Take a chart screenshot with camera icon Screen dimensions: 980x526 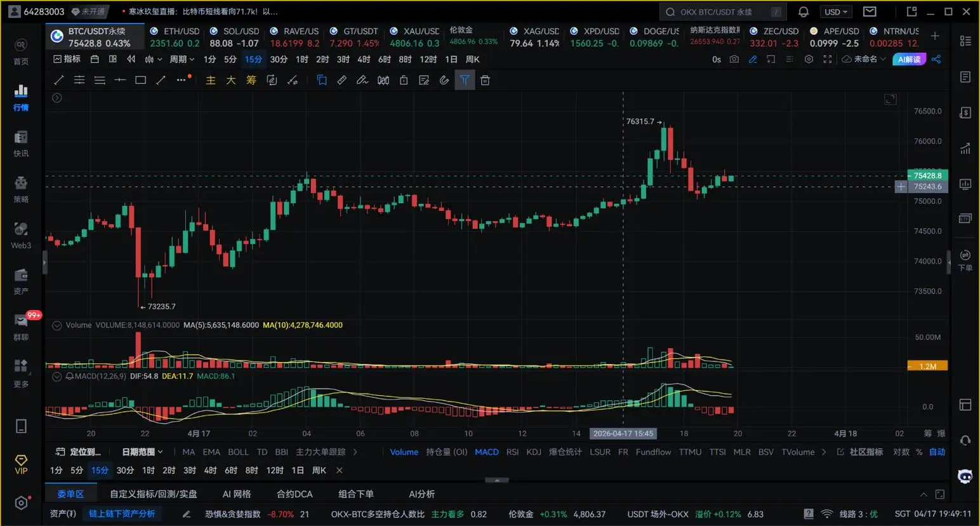(734, 59)
